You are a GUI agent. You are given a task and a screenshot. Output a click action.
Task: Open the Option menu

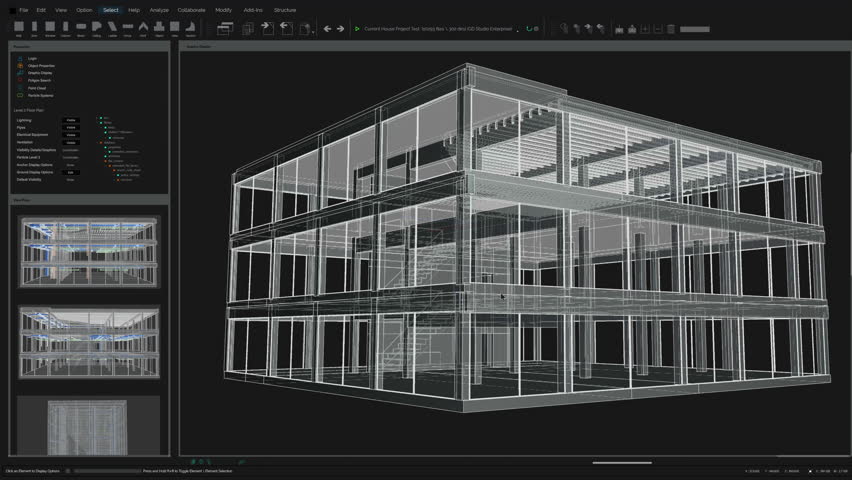(x=84, y=10)
